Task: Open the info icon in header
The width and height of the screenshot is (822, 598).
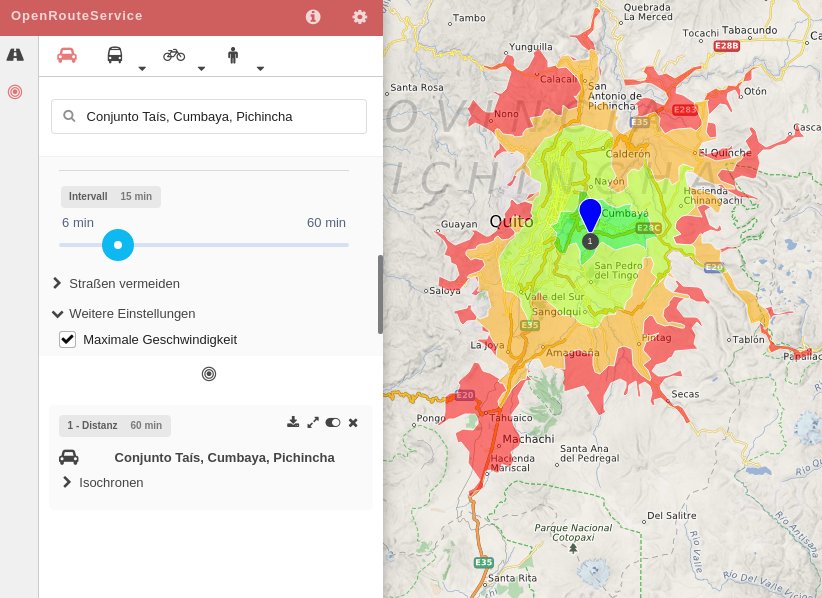Action: click(313, 17)
